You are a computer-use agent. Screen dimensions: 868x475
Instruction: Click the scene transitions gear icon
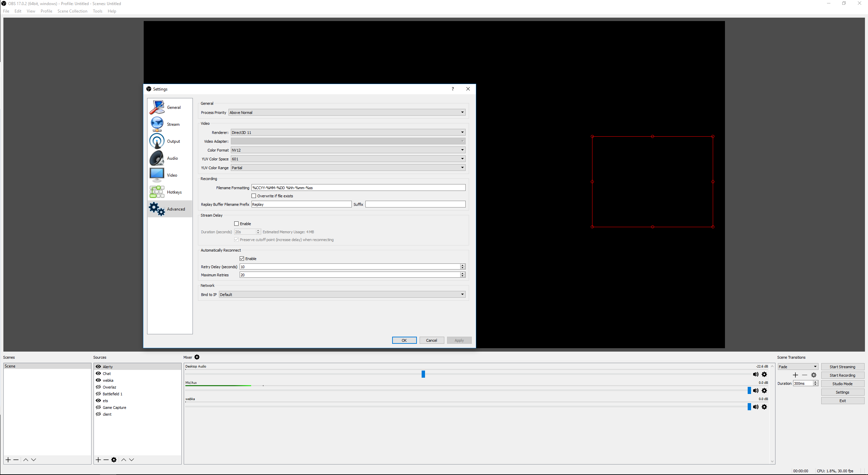pyautogui.click(x=813, y=375)
